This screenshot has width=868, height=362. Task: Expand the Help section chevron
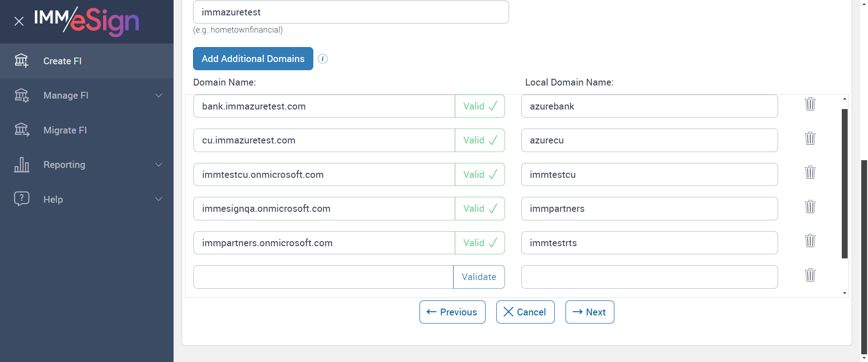(159, 199)
